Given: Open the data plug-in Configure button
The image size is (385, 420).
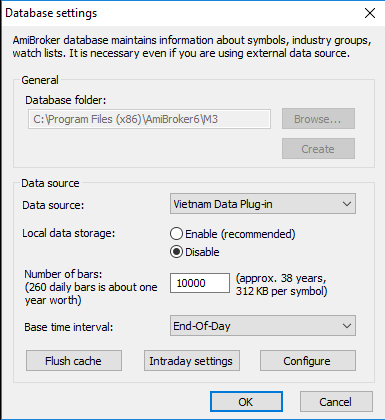Looking at the screenshot, I should (x=308, y=361).
